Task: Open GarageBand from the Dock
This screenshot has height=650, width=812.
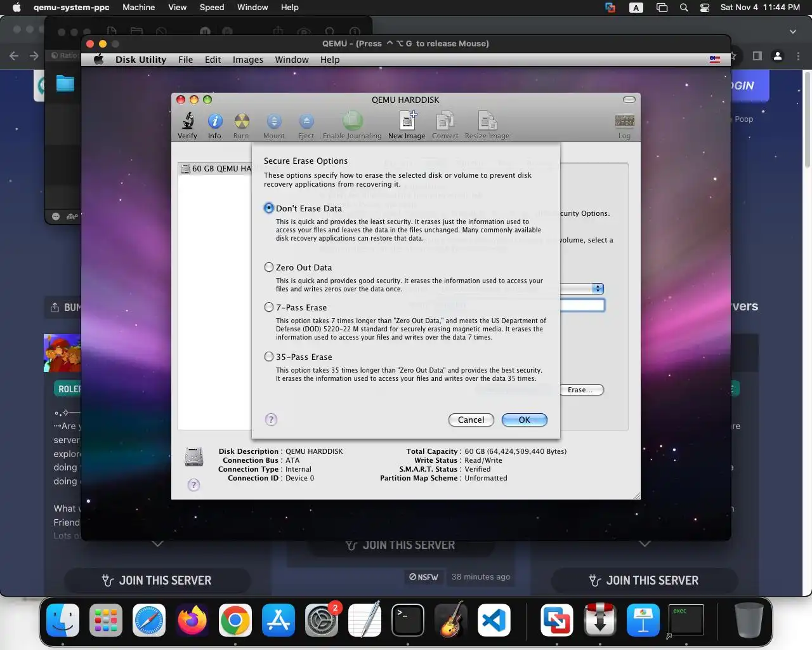Action: click(x=451, y=620)
